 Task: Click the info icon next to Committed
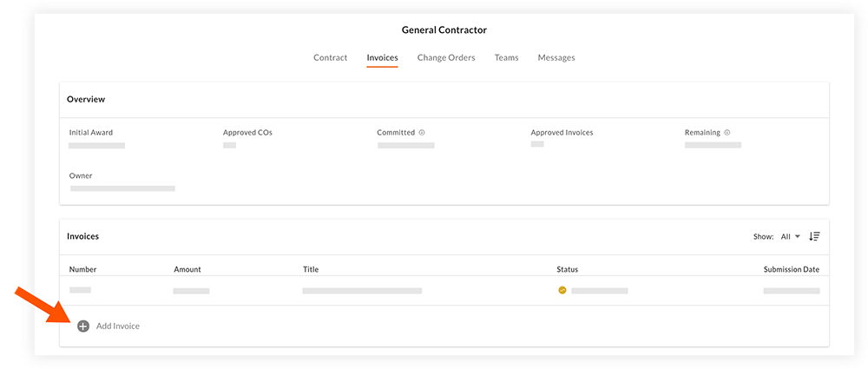422,133
